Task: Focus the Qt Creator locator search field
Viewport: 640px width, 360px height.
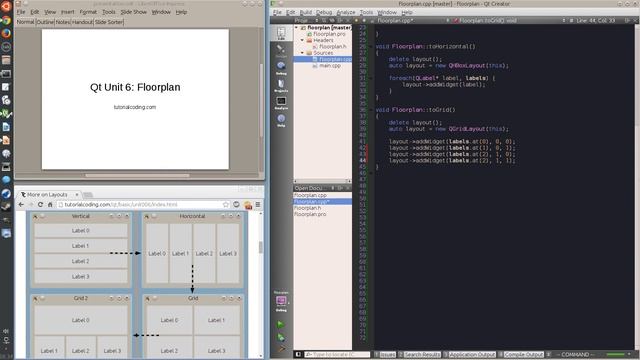Action: pyautogui.click(x=337, y=355)
